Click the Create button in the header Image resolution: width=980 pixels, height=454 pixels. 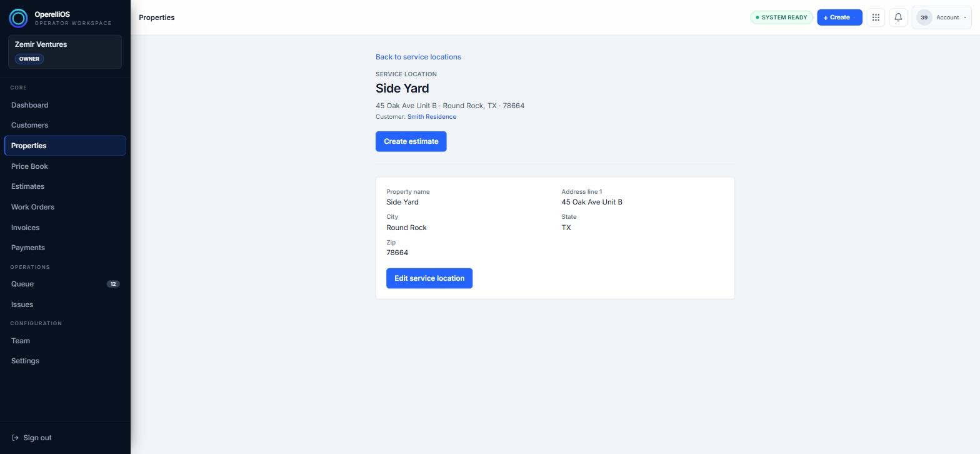click(x=839, y=18)
